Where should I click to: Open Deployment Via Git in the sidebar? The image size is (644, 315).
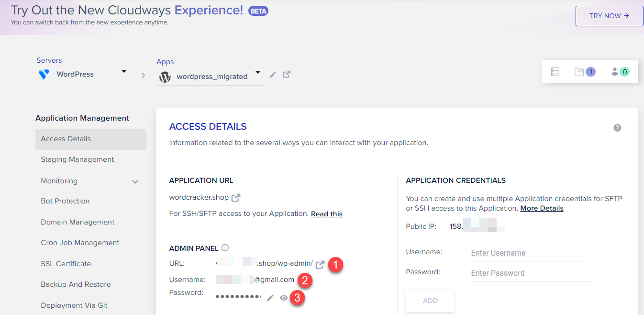[x=74, y=305]
